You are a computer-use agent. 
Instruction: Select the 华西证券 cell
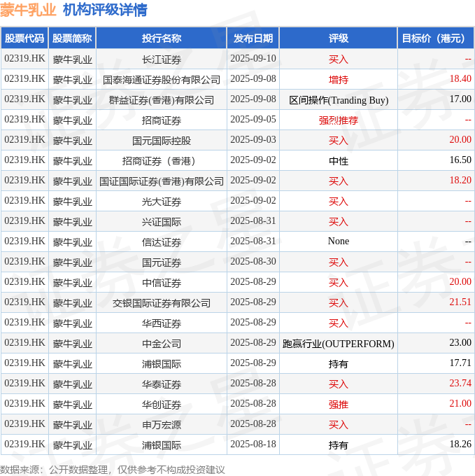162,323
